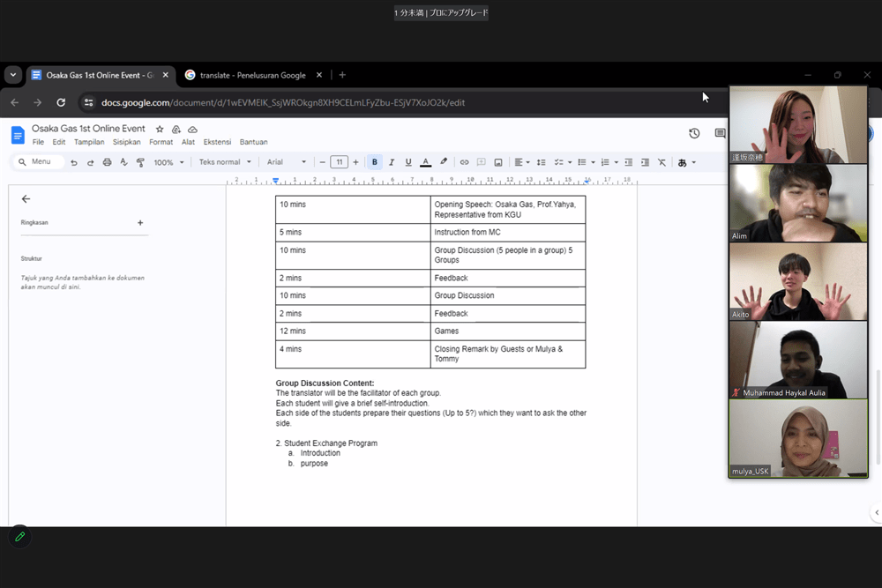The image size is (882, 588).
Task: Click the document title Osaka Gas 1st Online Event
Action: [88, 129]
